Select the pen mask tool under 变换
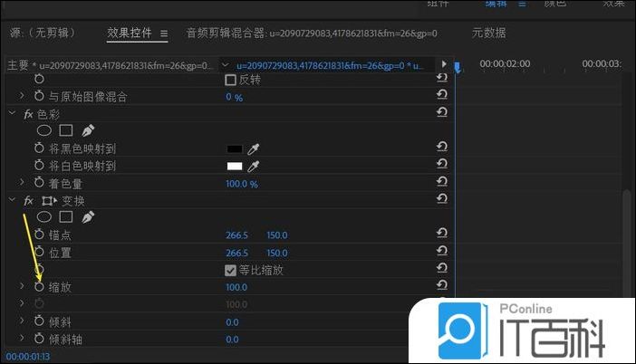Screen dimensions: 636x364 tap(88, 216)
